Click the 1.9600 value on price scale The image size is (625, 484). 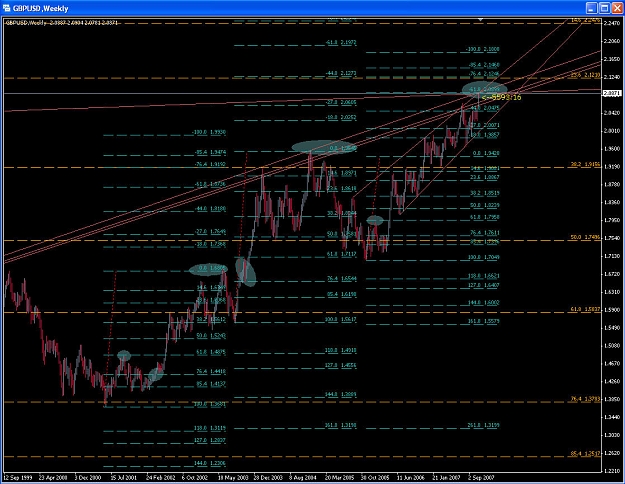click(x=612, y=149)
